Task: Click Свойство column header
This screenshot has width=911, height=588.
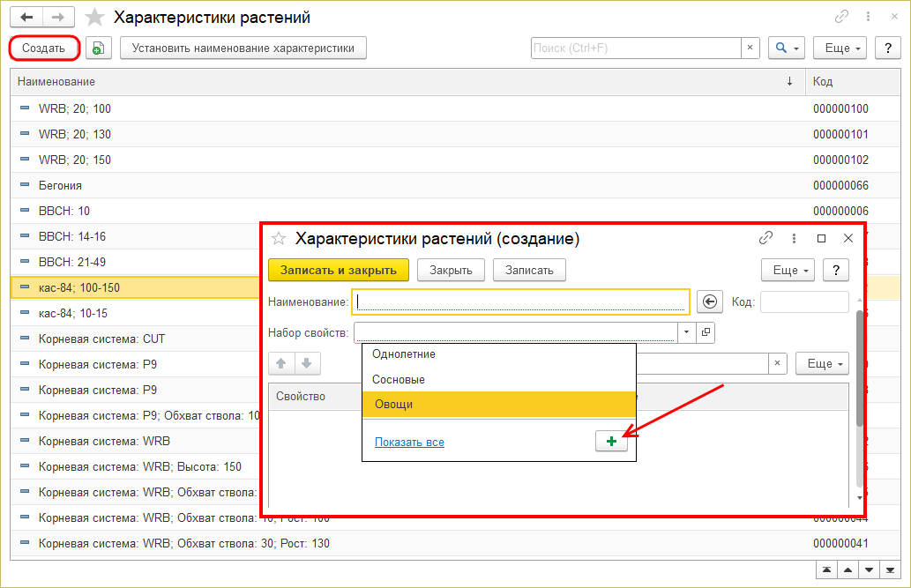Action: click(x=316, y=397)
